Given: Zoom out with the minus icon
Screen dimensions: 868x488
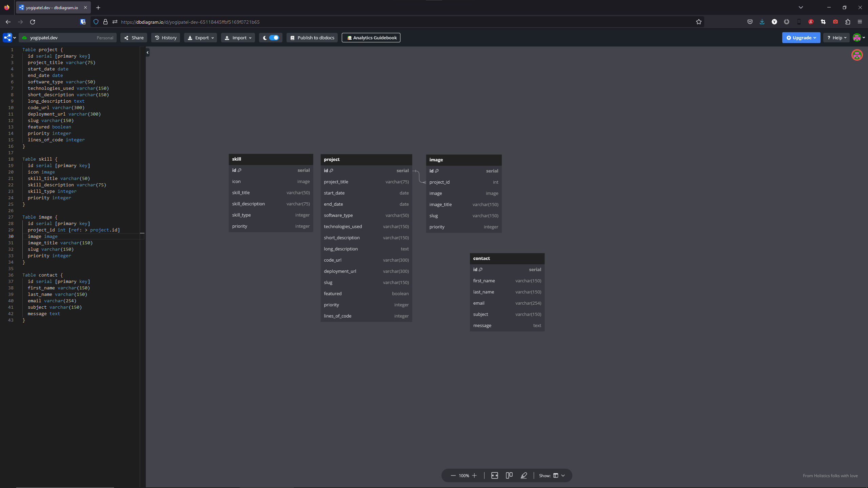Looking at the screenshot, I should (x=453, y=475).
